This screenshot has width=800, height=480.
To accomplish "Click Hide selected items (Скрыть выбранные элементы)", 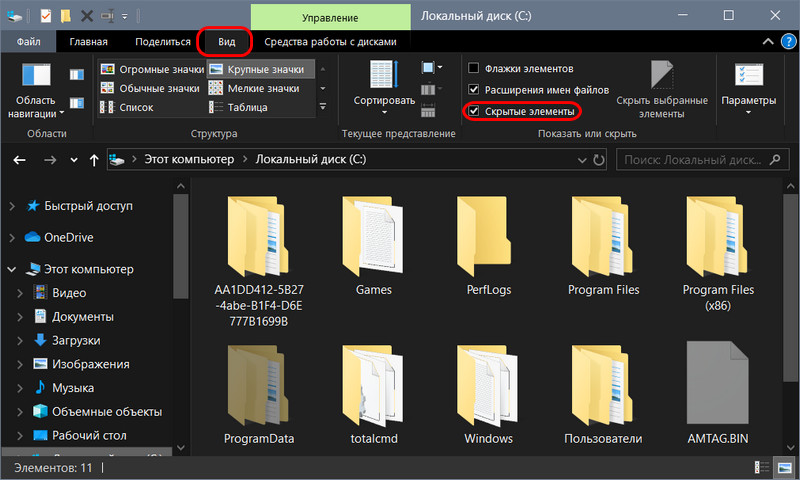I will pyautogui.click(x=662, y=90).
